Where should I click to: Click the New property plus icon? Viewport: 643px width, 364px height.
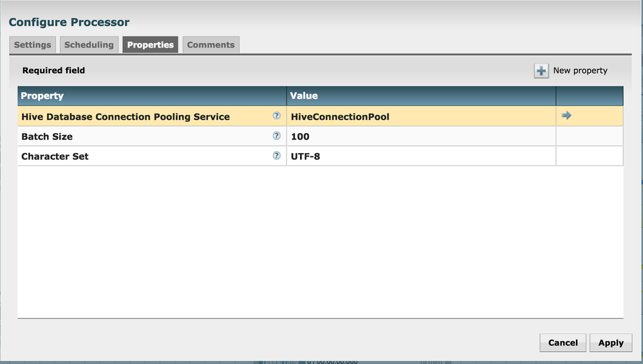[541, 71]
